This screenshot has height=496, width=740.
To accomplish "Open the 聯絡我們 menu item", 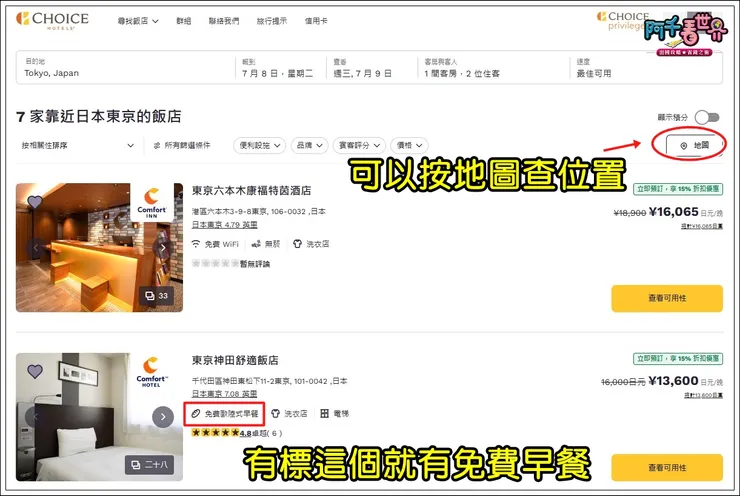I will click(x=224, y=21).
